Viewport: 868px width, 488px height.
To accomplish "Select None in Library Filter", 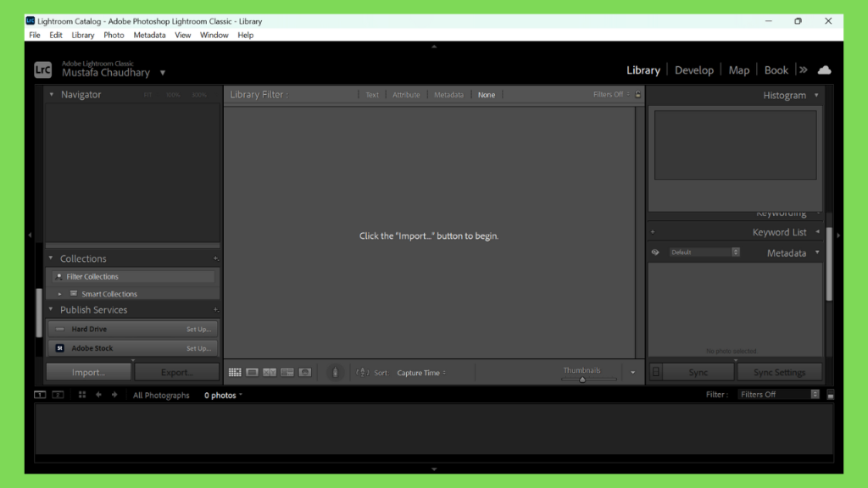I will (487, 95).
